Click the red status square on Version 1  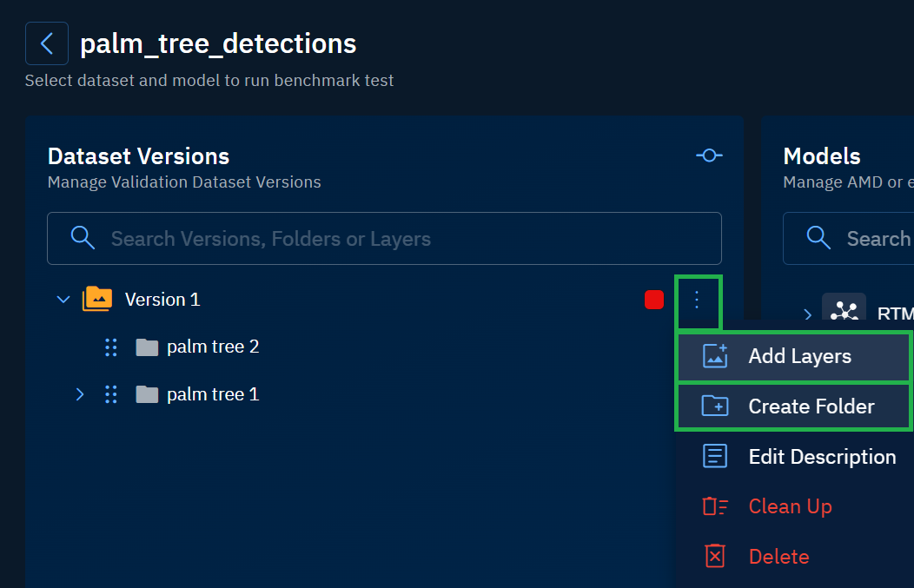tap(653, 300)
